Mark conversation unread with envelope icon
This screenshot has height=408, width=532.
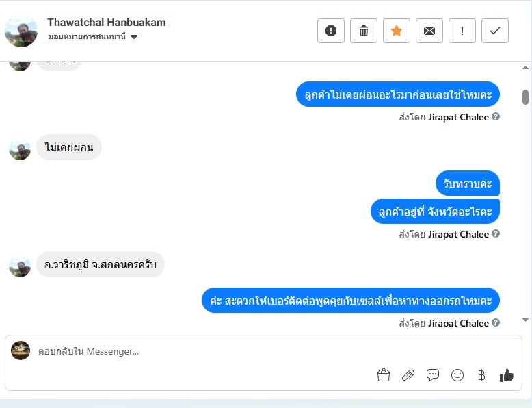pos(429,31)
